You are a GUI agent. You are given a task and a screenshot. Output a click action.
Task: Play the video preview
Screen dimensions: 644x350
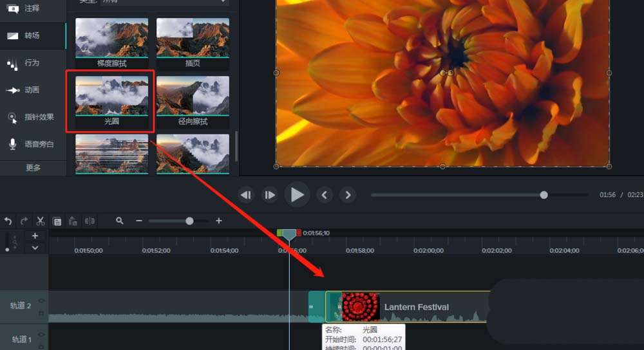[x=297, y=195]
